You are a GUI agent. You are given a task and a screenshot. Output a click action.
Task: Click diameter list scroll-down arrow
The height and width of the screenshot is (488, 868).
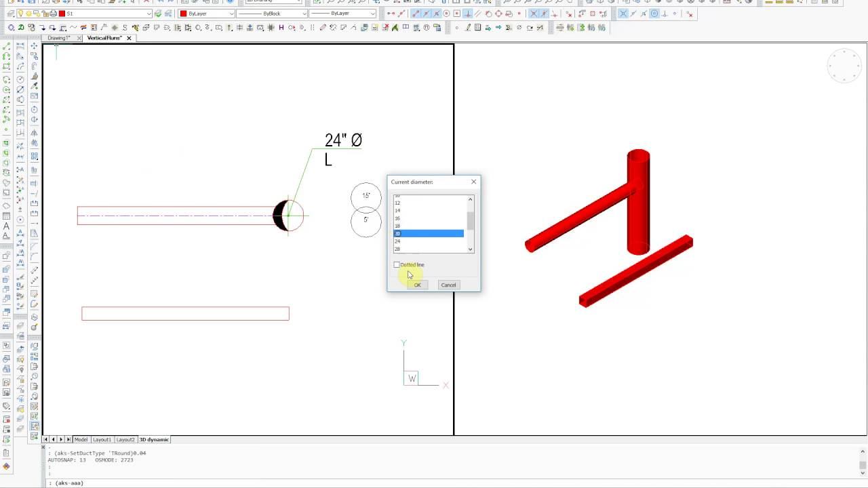point(471,249)
